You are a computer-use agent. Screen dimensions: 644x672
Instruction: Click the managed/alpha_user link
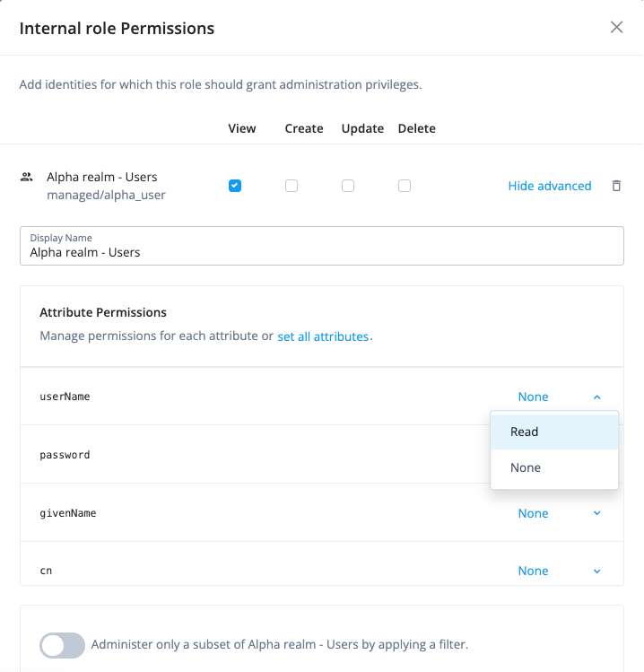coord(106,195)
